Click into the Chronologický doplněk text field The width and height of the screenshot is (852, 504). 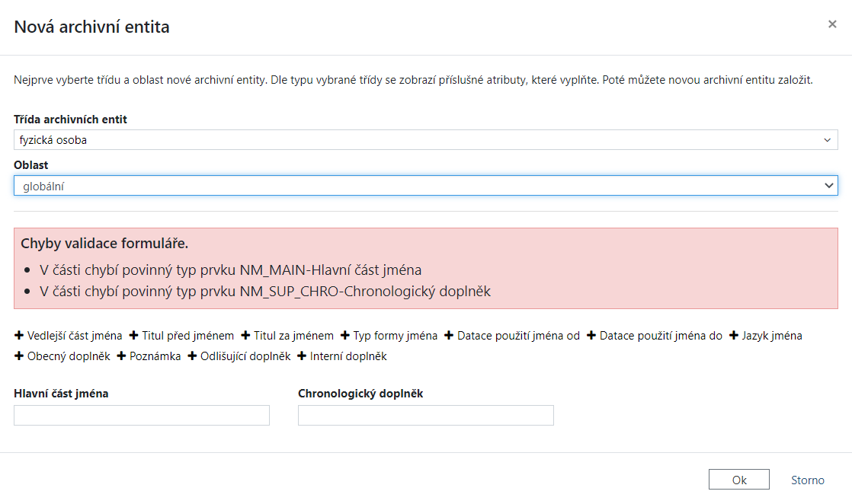425,415
